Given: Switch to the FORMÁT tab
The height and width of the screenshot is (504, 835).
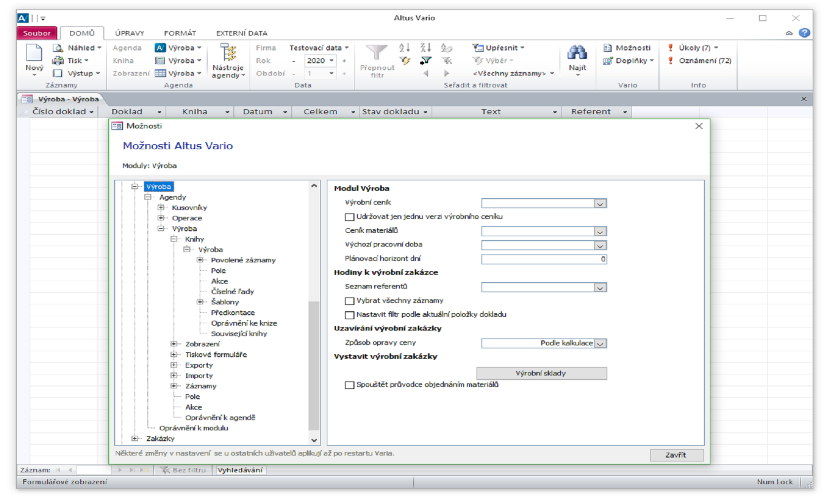Looking at the screenshot, I should pyautogui.click(x=180, y=33).
